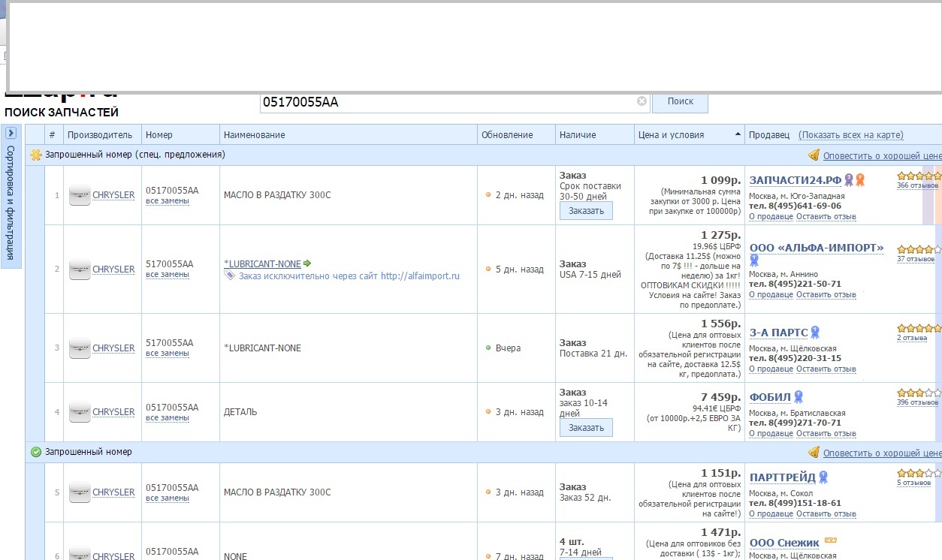Open О продавце link for ПАРТТРЕЙД
This screenshot has height=560, width=942.
click(771, 514)
